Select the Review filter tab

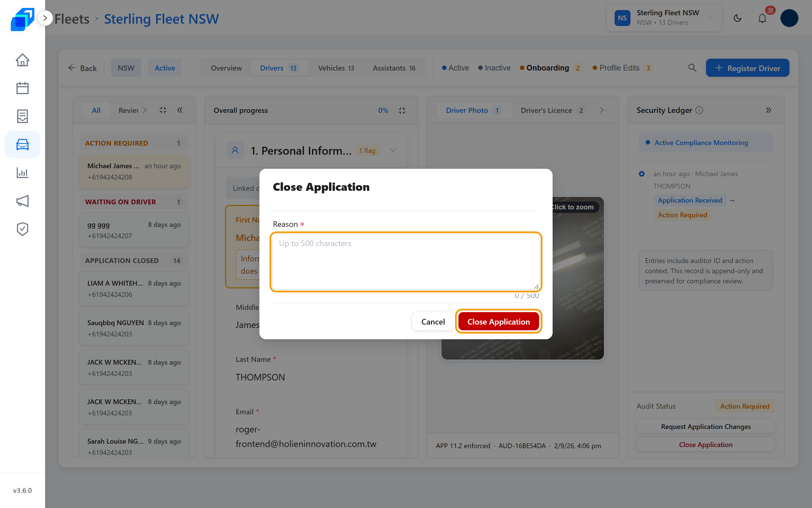[x=128, y=110]
